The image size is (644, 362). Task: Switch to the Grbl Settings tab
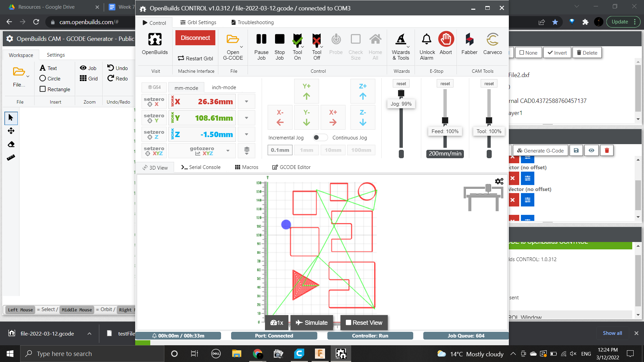point(198,22)
